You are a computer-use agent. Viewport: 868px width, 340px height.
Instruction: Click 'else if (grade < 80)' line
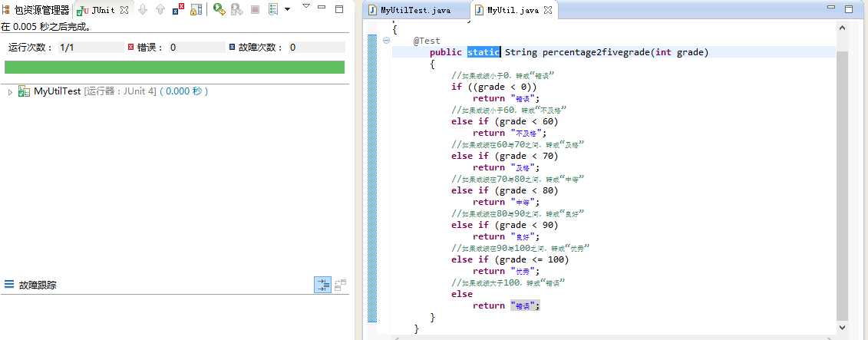pyautogui.click(x=505, y=190)
